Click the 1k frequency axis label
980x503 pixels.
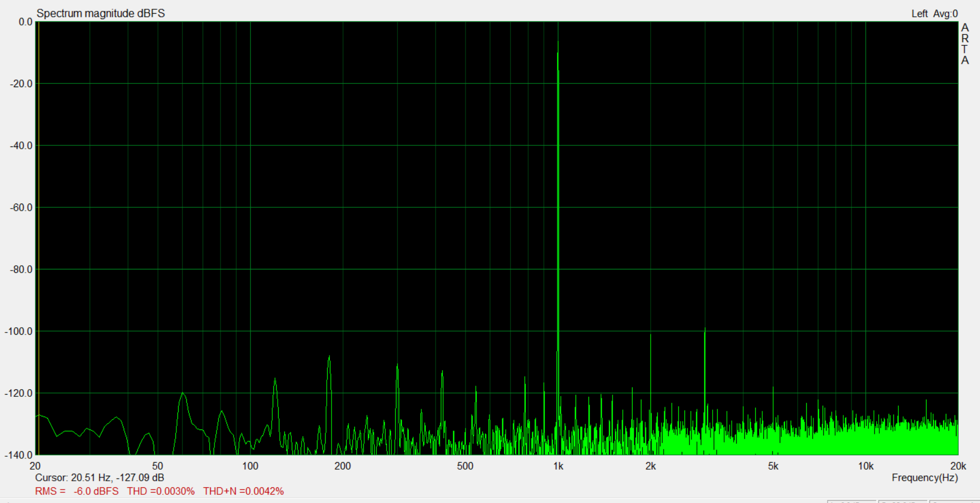(x=558, y=466)
